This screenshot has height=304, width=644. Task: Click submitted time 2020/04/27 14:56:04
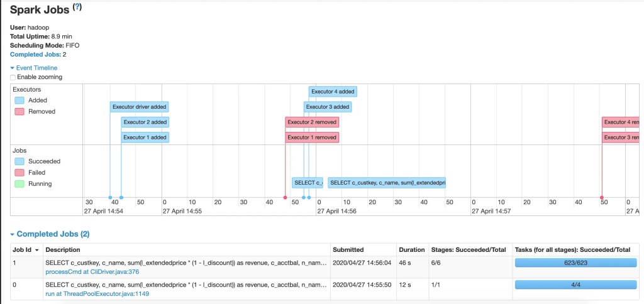(x=362, y=262)
